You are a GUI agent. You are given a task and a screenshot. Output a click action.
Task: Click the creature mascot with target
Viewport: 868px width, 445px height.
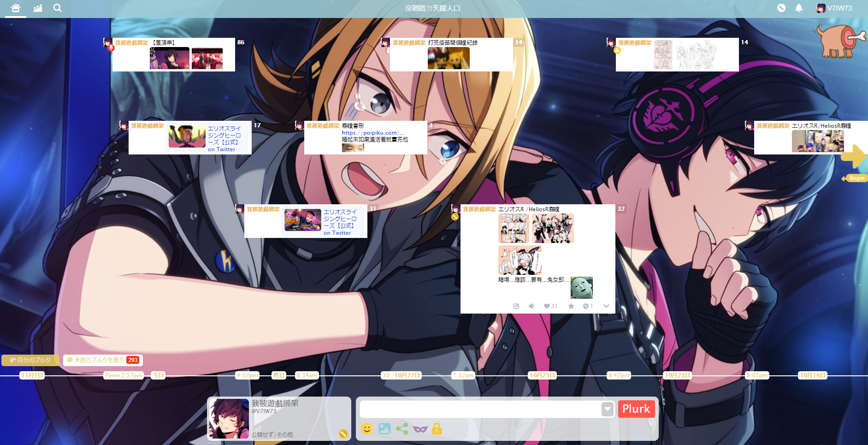pos(839,41)
